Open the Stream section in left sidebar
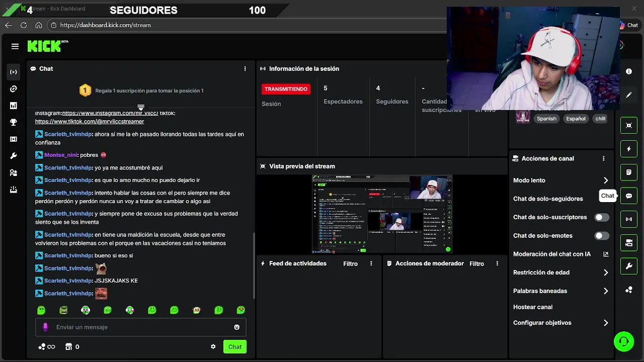 [x=14, y=72]
